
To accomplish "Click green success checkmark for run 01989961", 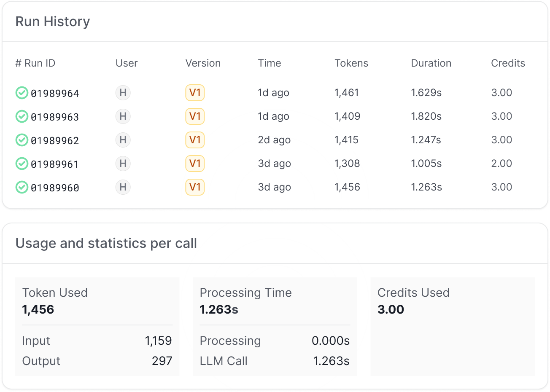I will (x=22, y=164).
